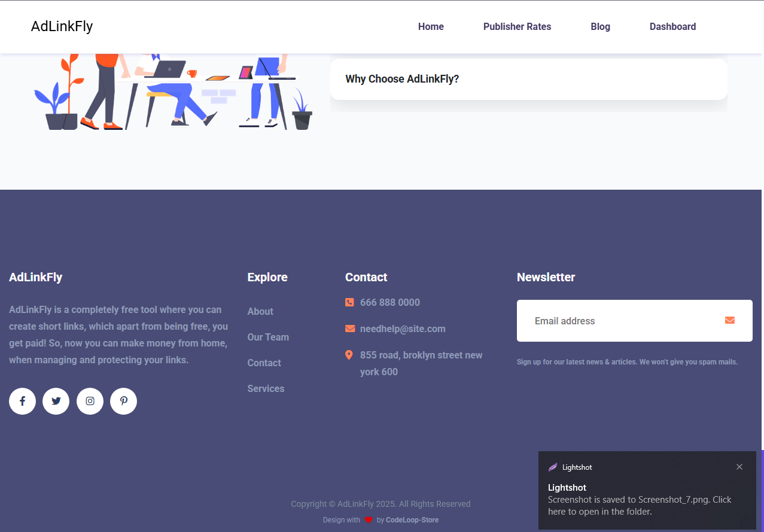Open the Services footer link
Viewport: 764px width, 532px height.
pyautogui.click(x=266, y=388)
